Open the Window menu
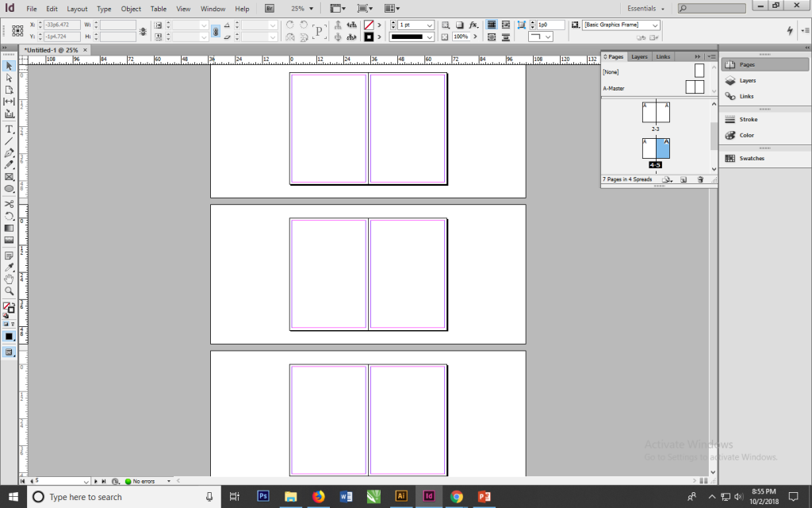The image size is (812, 508). pyautogui.click(x=213, y=9)
